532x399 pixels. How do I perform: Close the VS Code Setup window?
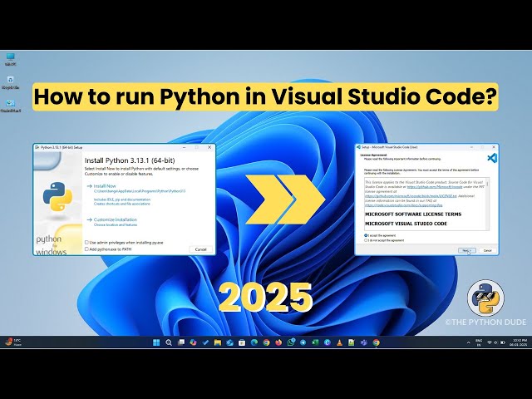point(494,147)
